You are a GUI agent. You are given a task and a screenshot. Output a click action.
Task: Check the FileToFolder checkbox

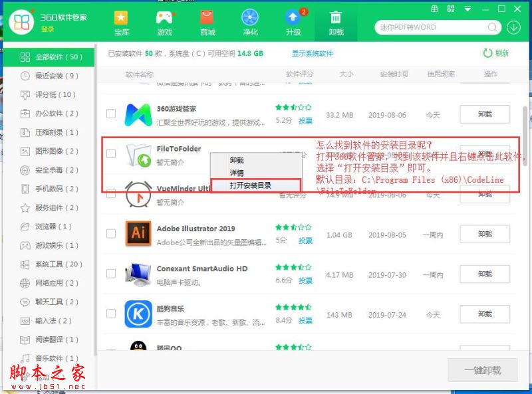pos(111,153)
